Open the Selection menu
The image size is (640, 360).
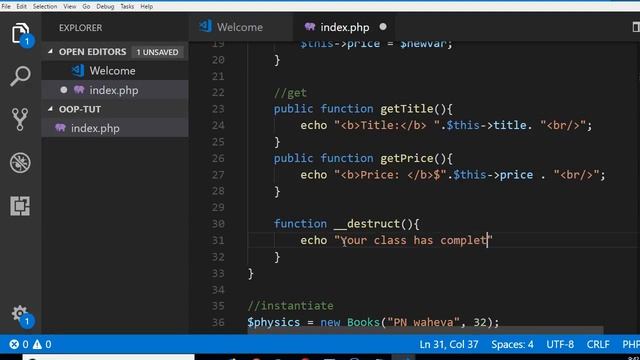[x=45, y=6]
